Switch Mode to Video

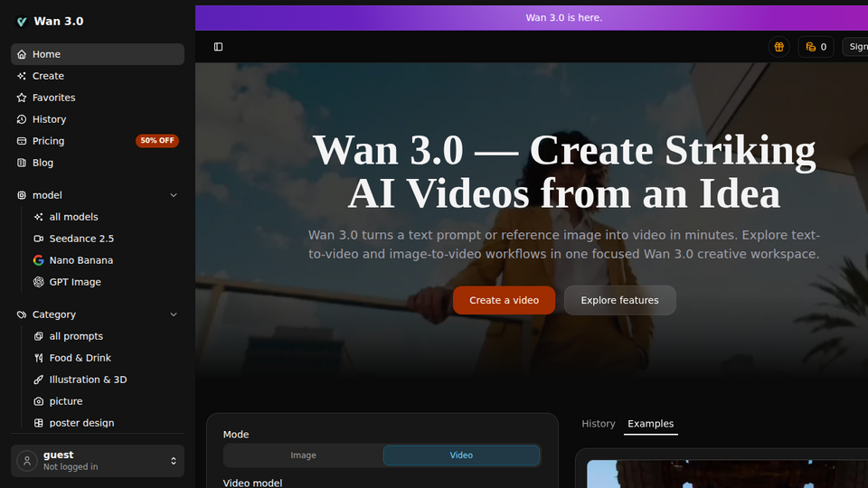tap(461, 455)
